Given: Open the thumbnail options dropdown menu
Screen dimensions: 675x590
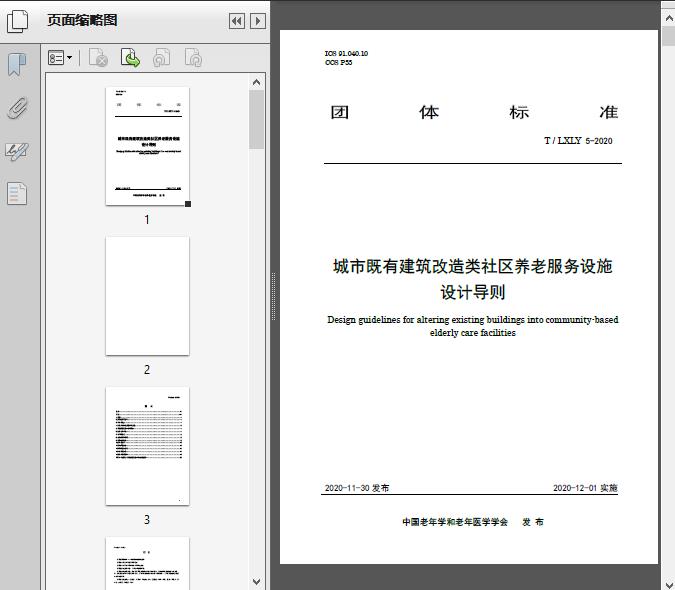Looking at the screenshot, I should tap(60, 58).
